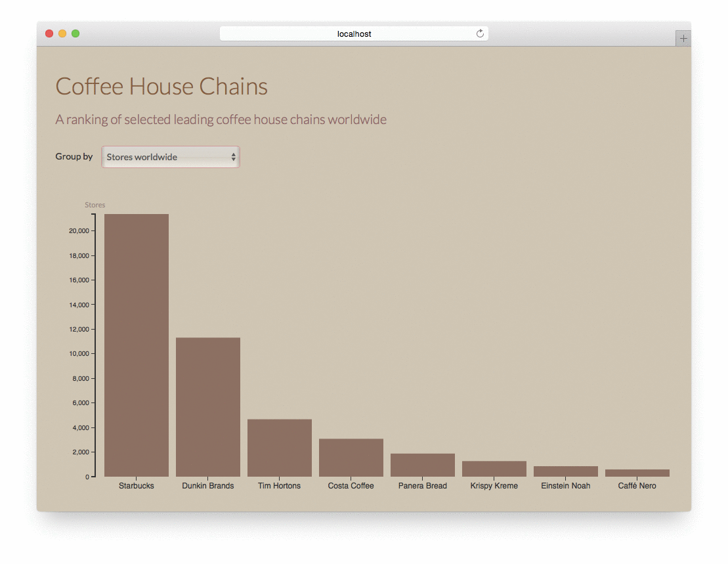Select the Einstein Noah bar
The width and height of the screenshot is (728, 564).
pos(565,471)
